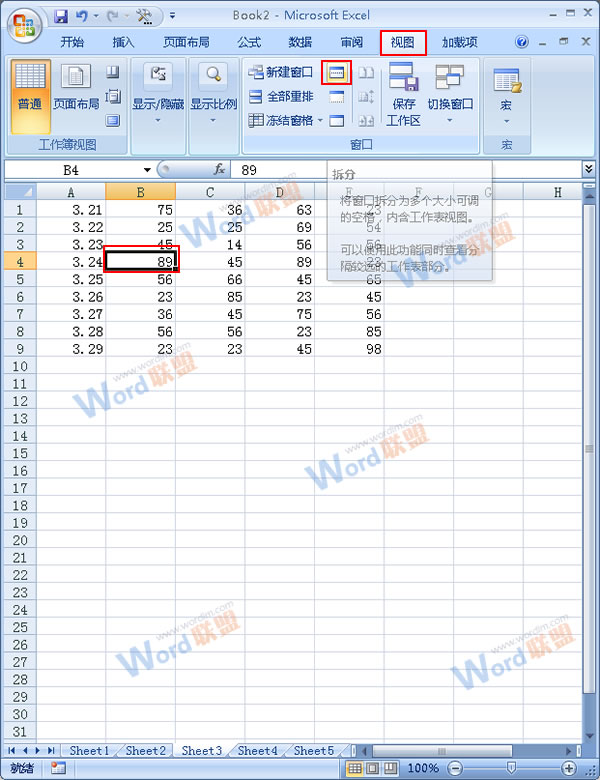Screen dimensions: 600x780
Task: Open the 插入 ribbon tab
Action: pyautogui.click(x=123, y=42)
